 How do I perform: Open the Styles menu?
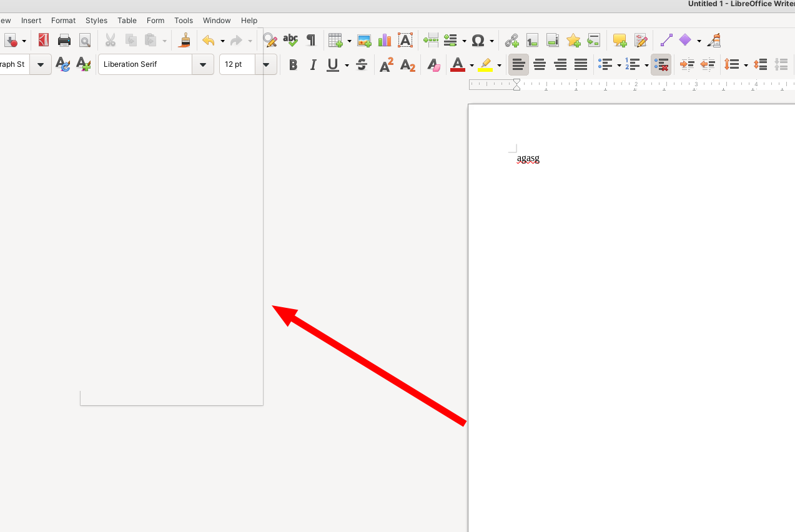[x=97, y=21]
